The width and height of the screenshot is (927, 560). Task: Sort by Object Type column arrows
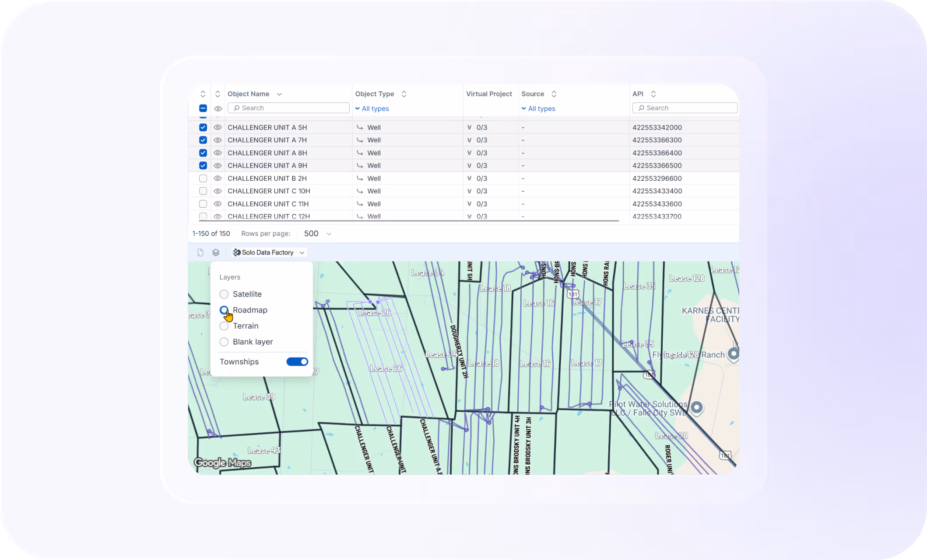point(404,94)
